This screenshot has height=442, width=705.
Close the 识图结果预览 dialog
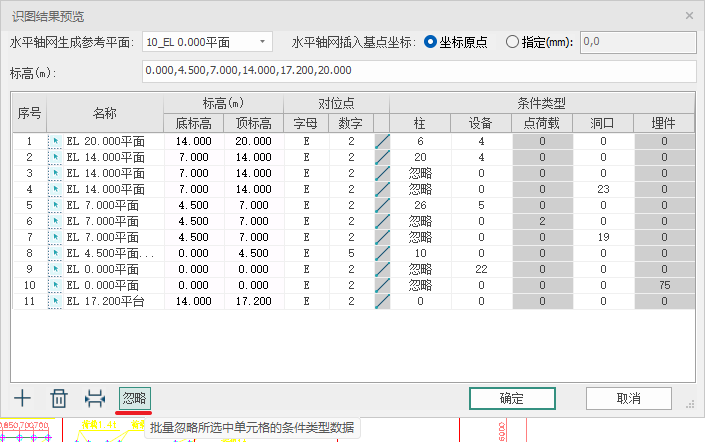[x=689, y=16]
